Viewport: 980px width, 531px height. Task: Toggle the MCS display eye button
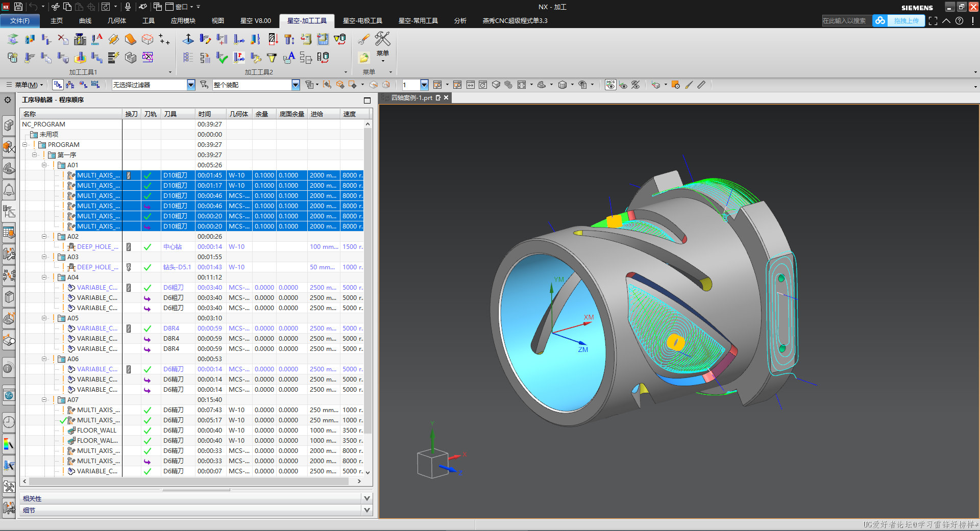coord(610,85)
